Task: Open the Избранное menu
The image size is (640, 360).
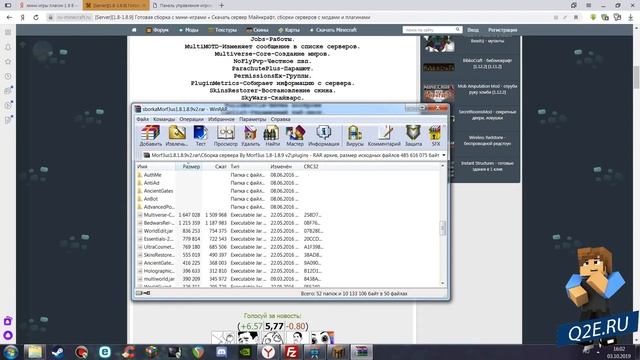Action: point(221,119)
